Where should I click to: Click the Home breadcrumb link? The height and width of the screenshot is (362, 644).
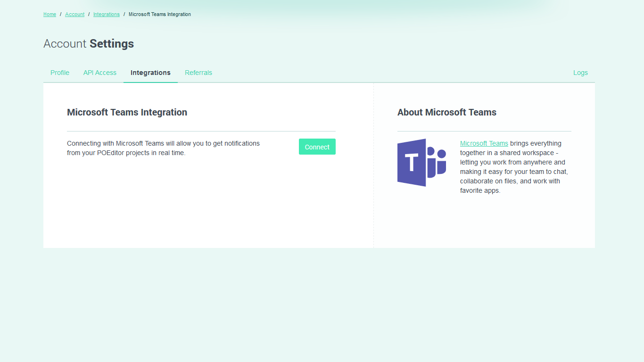coord(50,14)
